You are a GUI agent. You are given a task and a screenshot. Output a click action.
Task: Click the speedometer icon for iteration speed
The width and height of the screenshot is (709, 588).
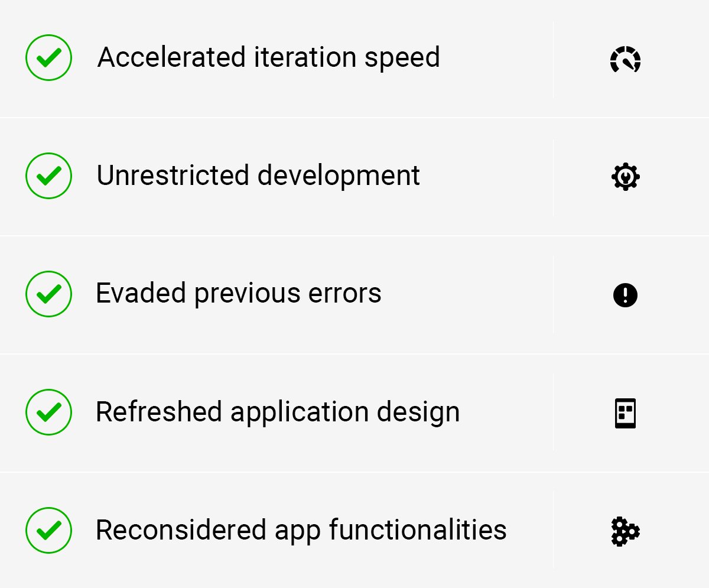click(x=625, y=59)
